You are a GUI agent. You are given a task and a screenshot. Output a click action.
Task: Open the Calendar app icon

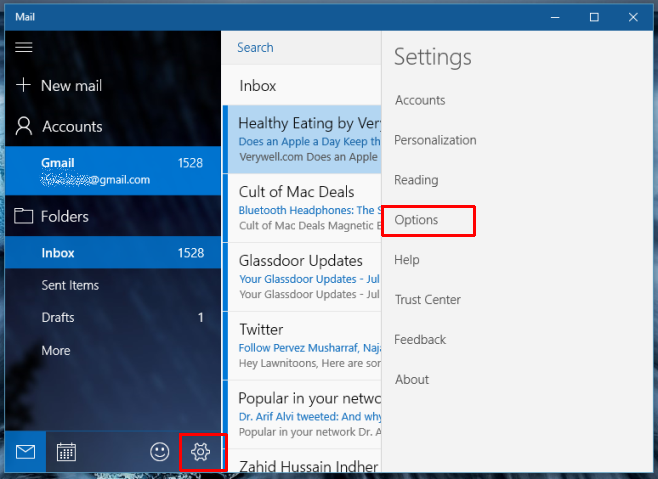[66, 452]
